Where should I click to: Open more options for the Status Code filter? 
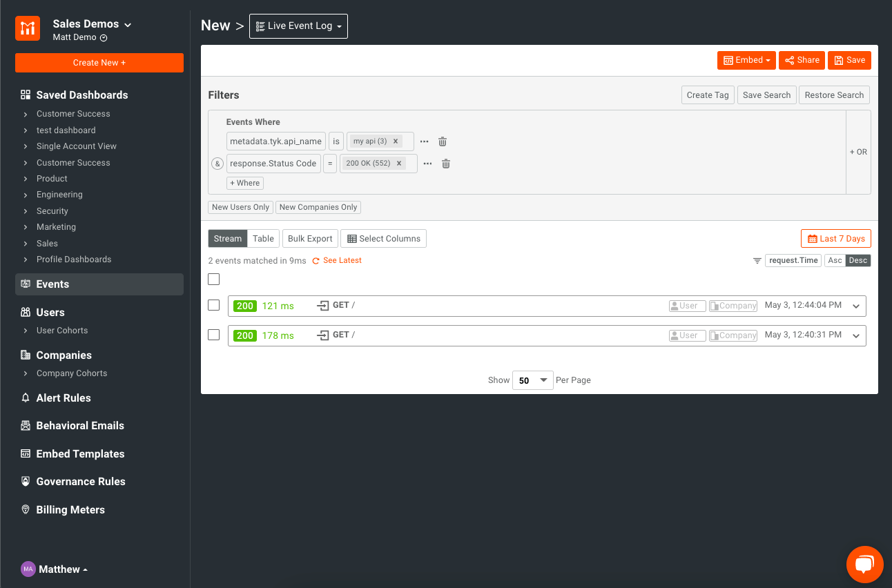tap(427, 164)
